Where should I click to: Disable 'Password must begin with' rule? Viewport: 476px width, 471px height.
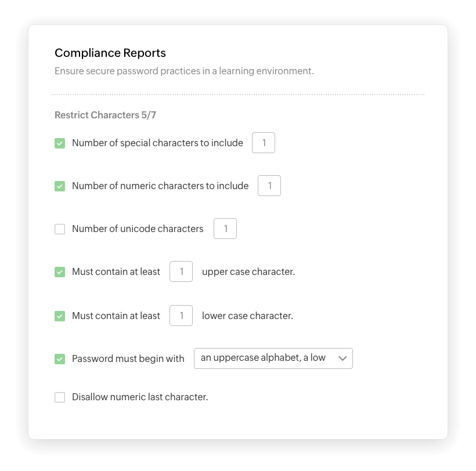tap(59, 358)
